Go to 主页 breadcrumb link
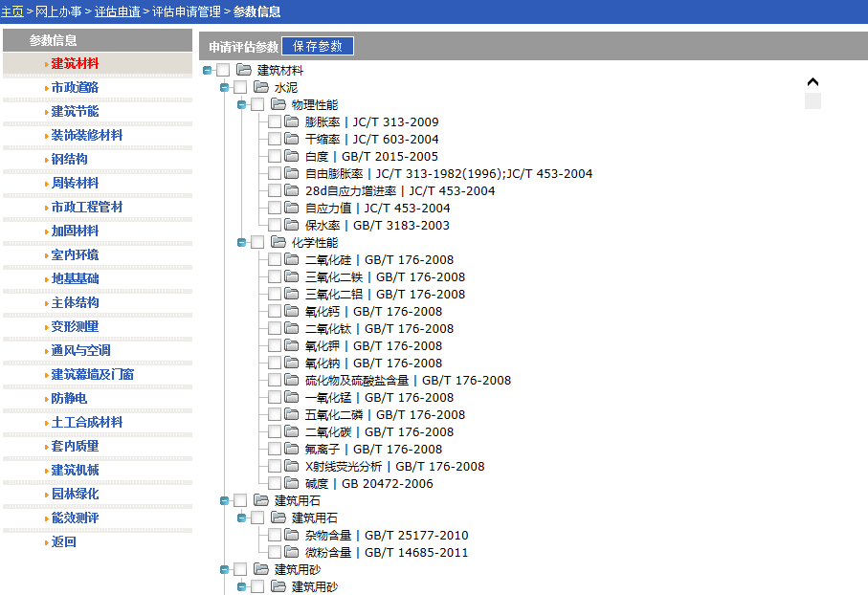 point(11,11)
